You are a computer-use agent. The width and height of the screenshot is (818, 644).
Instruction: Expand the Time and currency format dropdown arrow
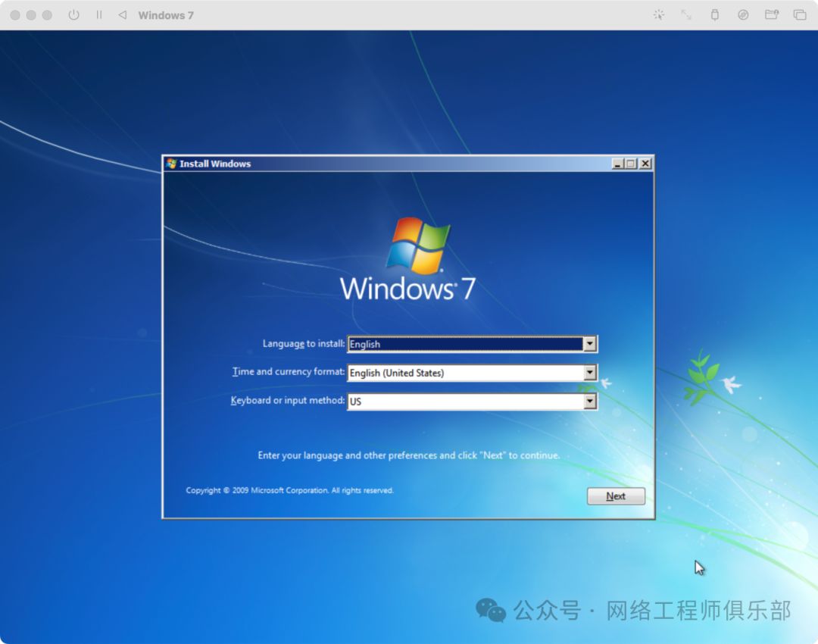pyautogui.click(x=589, y=373)
